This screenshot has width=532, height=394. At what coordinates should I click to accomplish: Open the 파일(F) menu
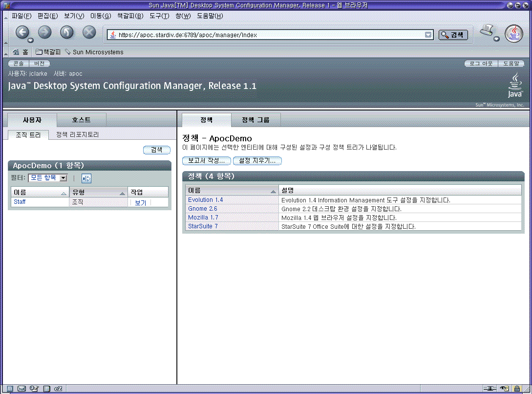[21, 16]
